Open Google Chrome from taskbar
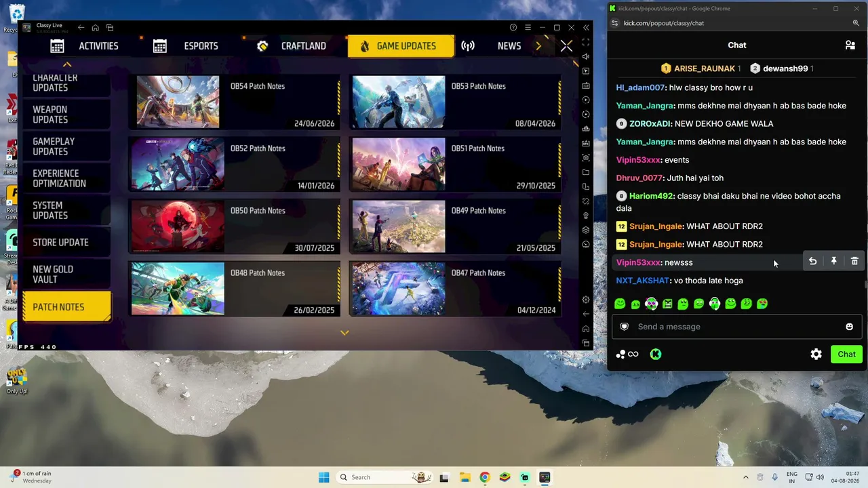This screenshot has height=488, width=868. (x=484, y=477)
